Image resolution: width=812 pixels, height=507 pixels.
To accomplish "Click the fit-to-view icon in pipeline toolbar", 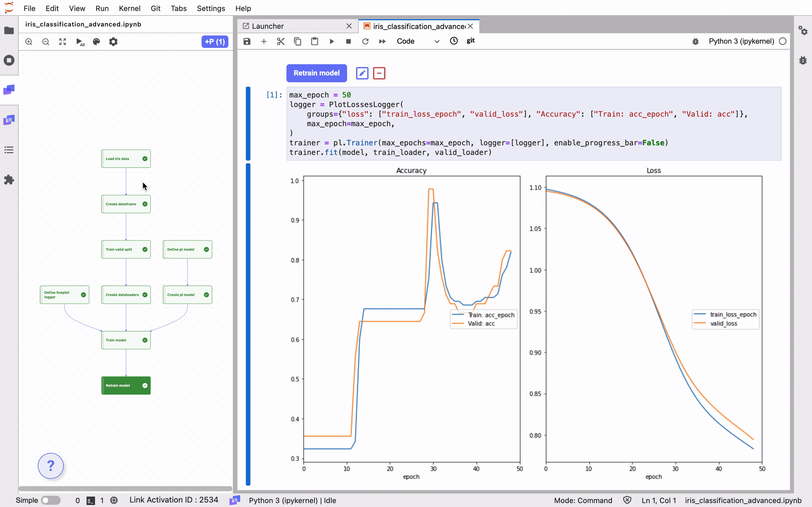I will (x=63, y=42).
